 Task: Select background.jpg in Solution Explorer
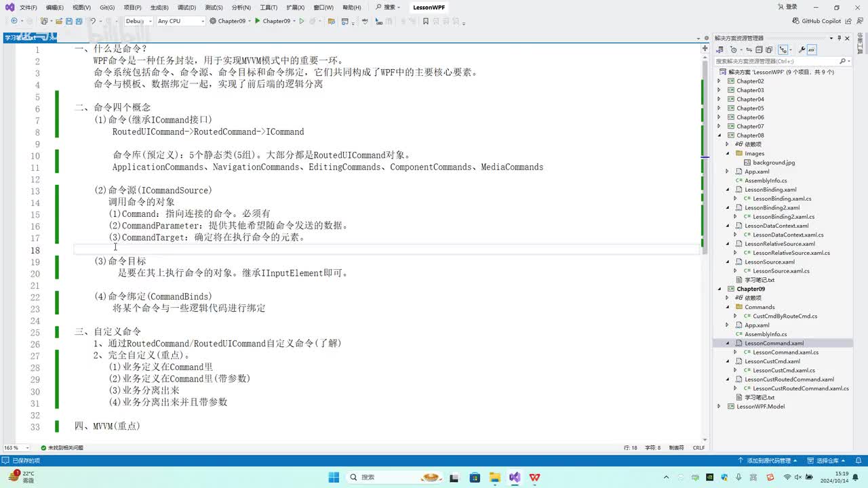point(772,163)
